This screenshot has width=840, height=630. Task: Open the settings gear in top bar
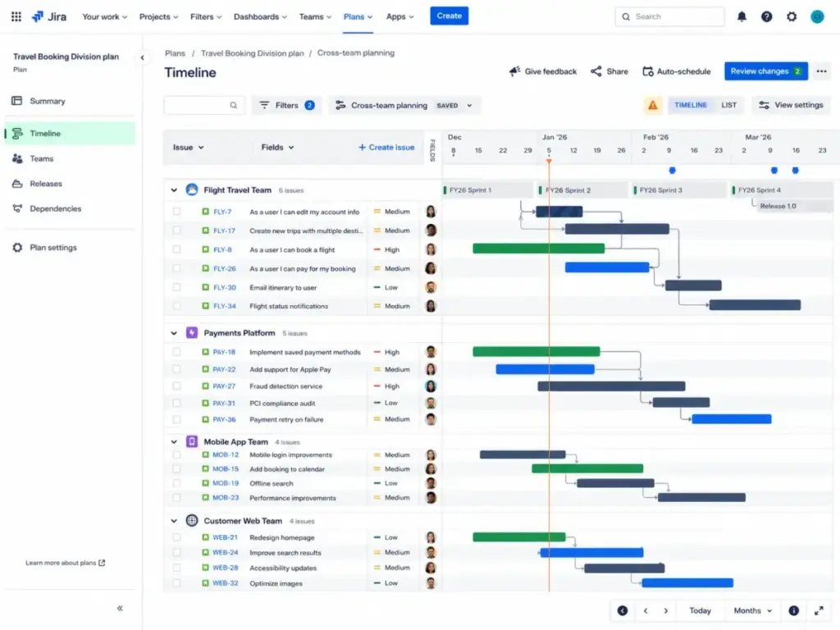point(792,16)
